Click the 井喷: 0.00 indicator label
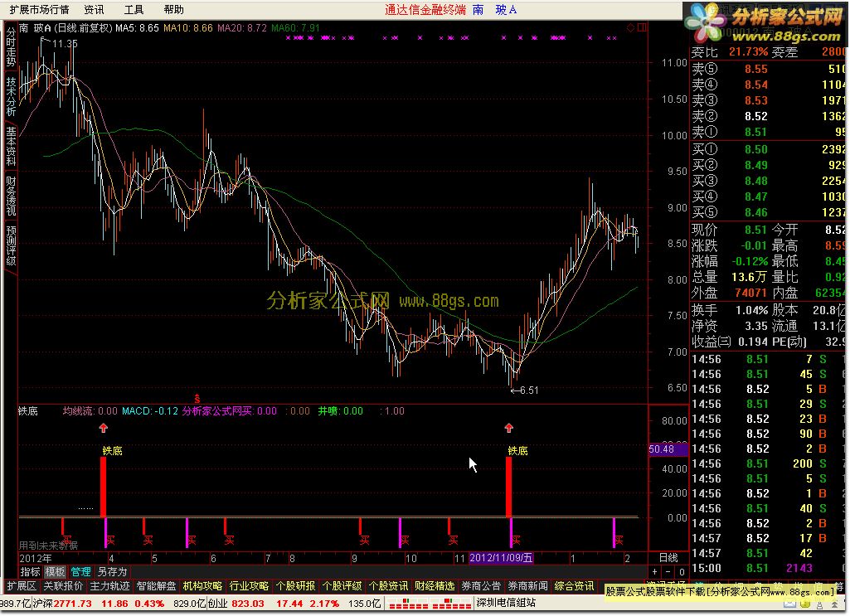The image size is (850, 616). [341, 411]
